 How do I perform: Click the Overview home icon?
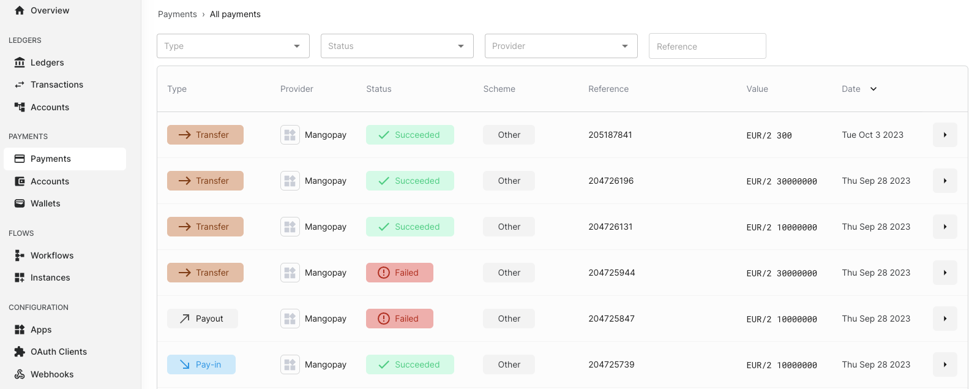(20, 10)
